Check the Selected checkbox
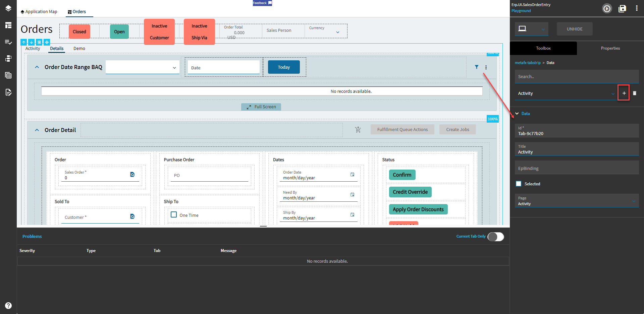The height and width of the screenshot is (314, 644). click(x=519, y=184)
